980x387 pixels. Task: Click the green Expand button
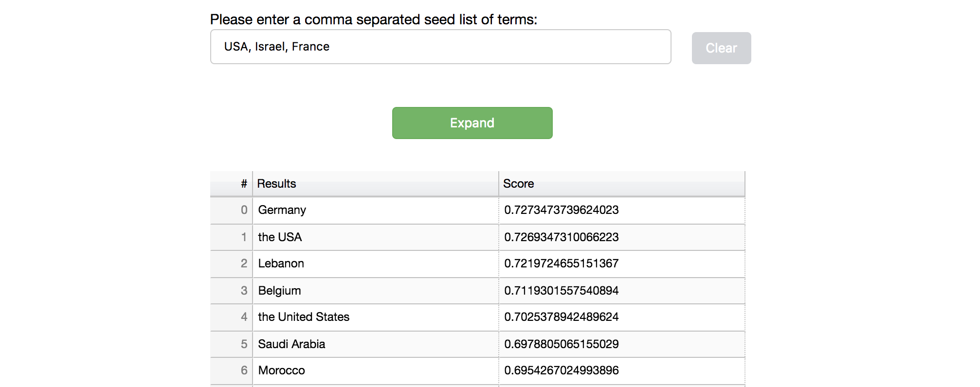tap(472, 123)
